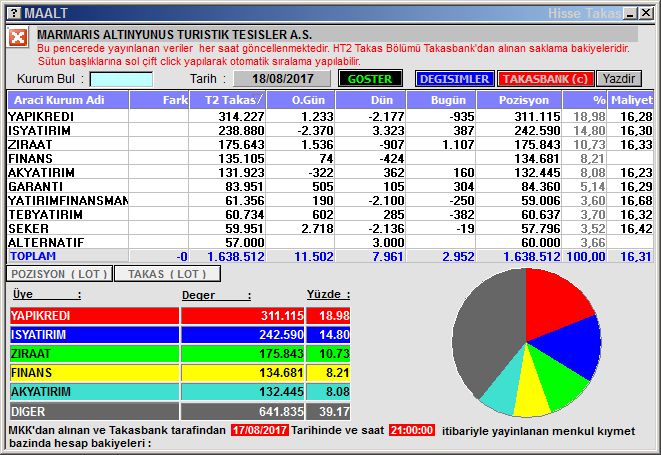Click the O.Gün column header
Image resolution: width=661 pixels, height=455 pixels.
tap(301, 100)
